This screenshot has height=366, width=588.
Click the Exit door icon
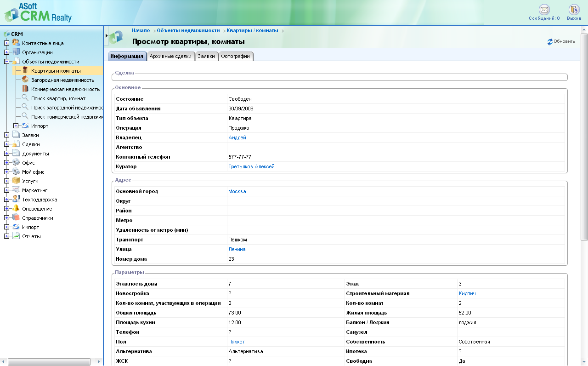click(574, 10)
